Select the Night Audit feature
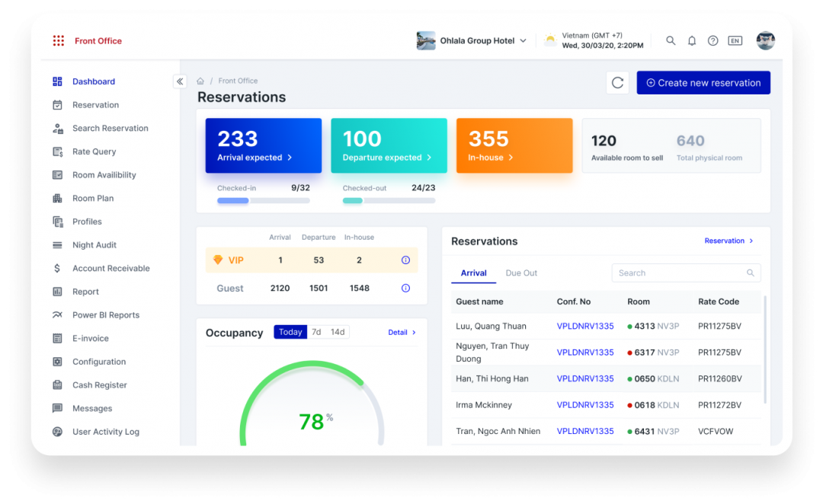Image resolution: width=823 pixels, height=504 pixels. pos(95,244)
